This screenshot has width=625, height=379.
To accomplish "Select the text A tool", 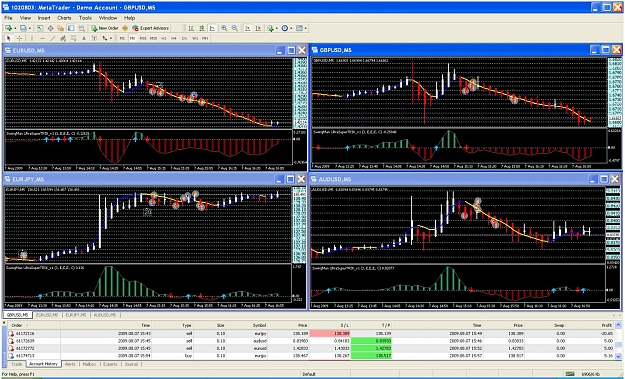I will pyautogui.click(x=84, y=38).
